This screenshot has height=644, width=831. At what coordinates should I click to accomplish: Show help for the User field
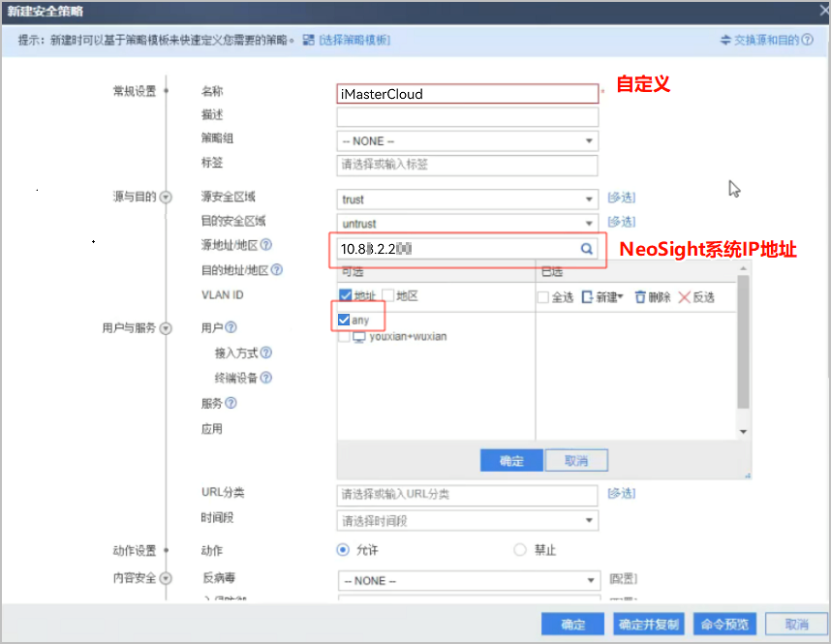click(231, 327)
